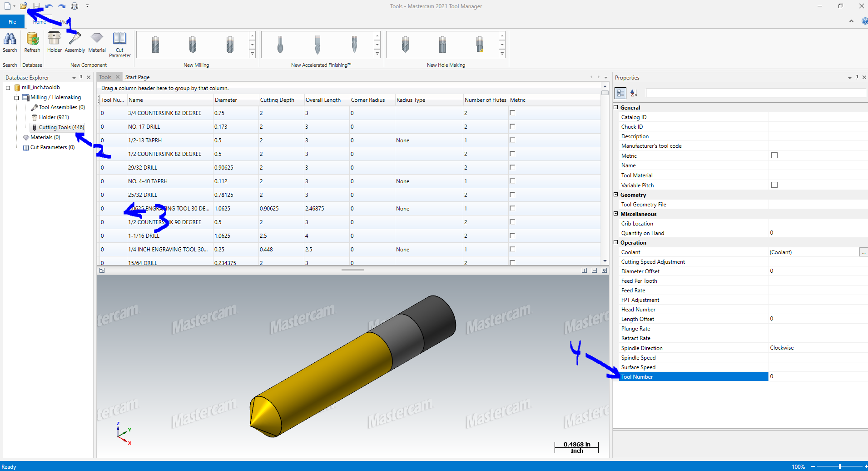The image size is (868, 471).
Task: Open the Help question mark icon
Action: point(864,21)
